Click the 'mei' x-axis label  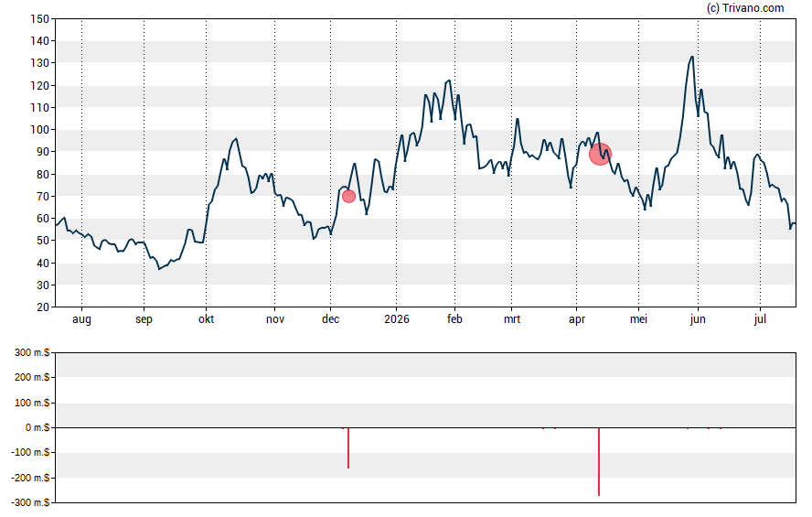point(638,319)
